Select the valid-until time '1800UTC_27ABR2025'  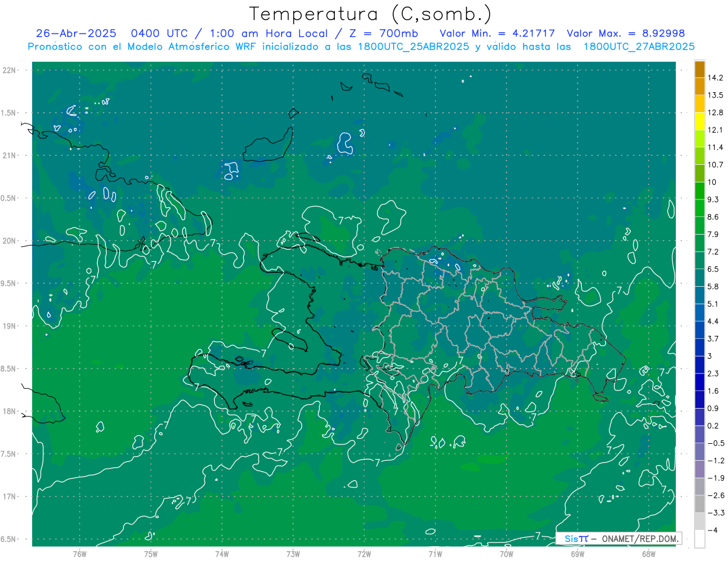(639, 47)
